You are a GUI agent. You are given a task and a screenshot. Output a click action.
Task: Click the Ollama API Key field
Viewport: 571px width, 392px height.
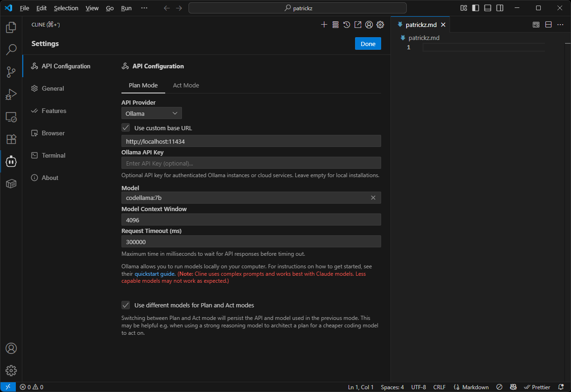[x=251, y=163]
